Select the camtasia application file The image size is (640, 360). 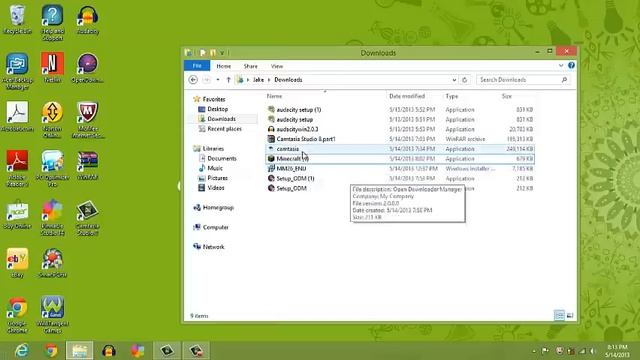[x=400, y=149]
